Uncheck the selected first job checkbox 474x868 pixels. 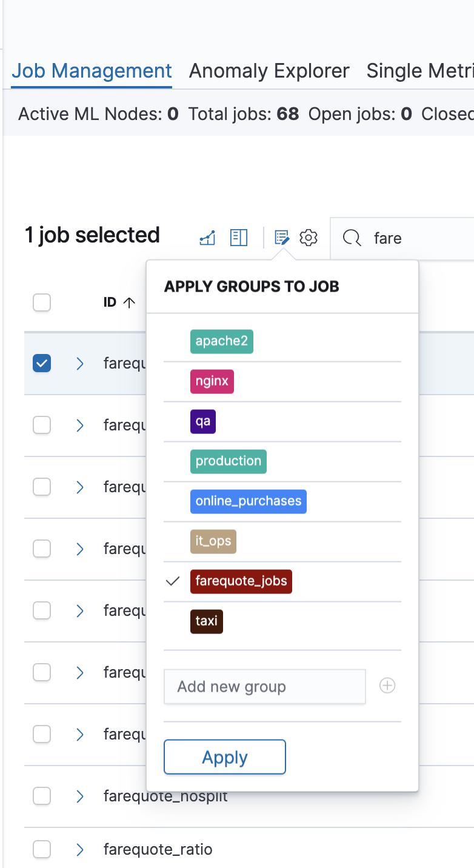(42, 364)
